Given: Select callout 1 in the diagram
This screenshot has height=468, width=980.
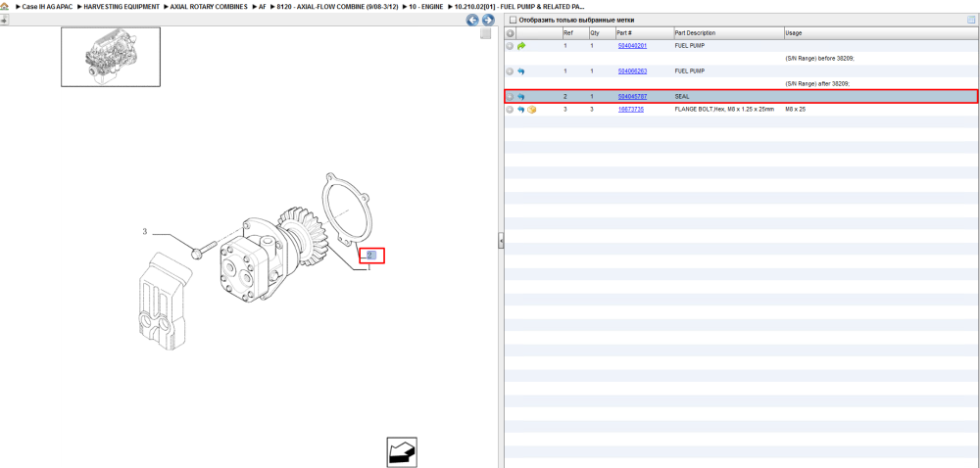Looking at the screenshot, I should coord(368,267).
